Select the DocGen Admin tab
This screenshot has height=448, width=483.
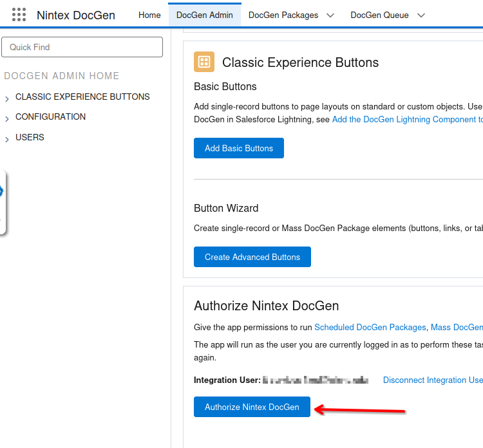[x=204, y=15]
